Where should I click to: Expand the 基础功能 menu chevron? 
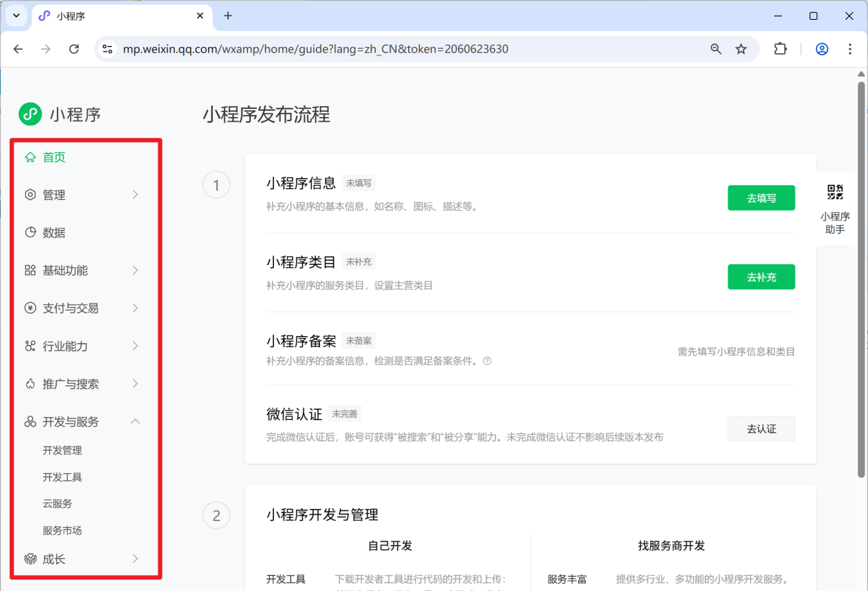(136, 271)
